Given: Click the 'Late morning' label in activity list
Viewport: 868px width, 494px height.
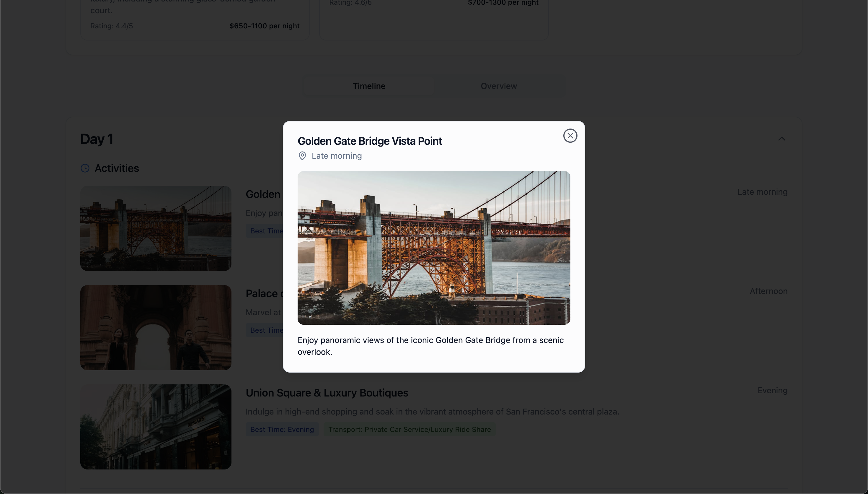Looking at the screenshot, I should tap(762, 192).
